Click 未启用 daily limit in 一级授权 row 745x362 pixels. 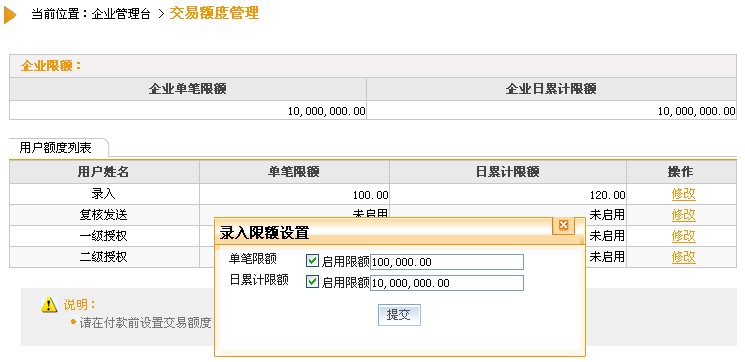click(607, 236)
